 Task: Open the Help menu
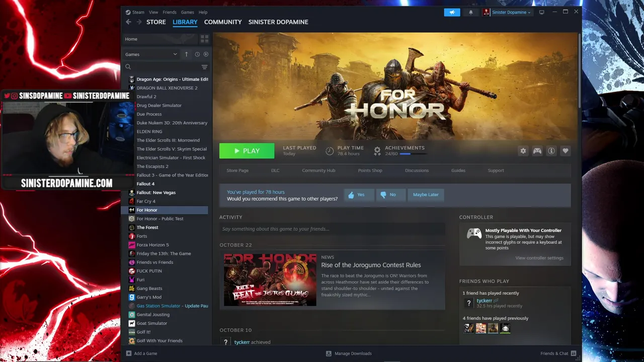point(203,12)
